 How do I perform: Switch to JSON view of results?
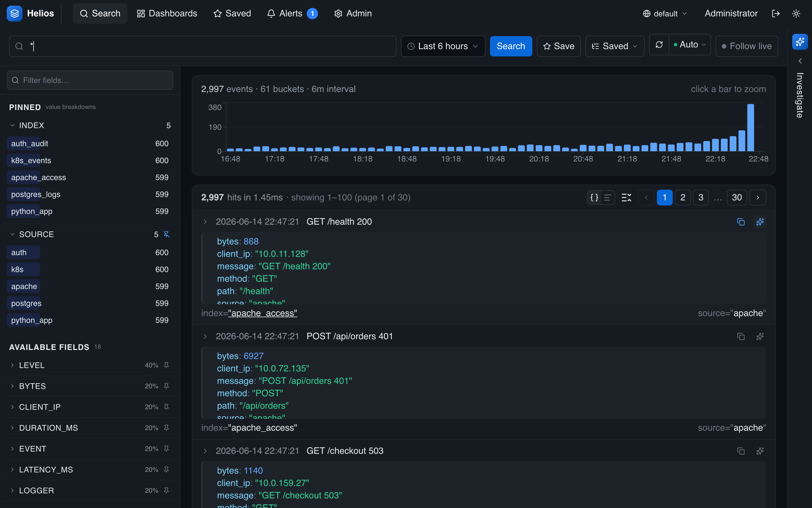594,198
